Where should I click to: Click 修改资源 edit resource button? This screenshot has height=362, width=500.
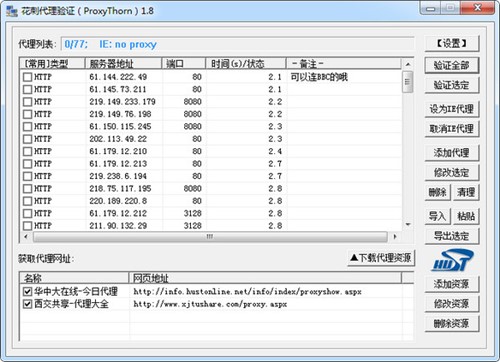pyautogui.click(x=452, y=304)
